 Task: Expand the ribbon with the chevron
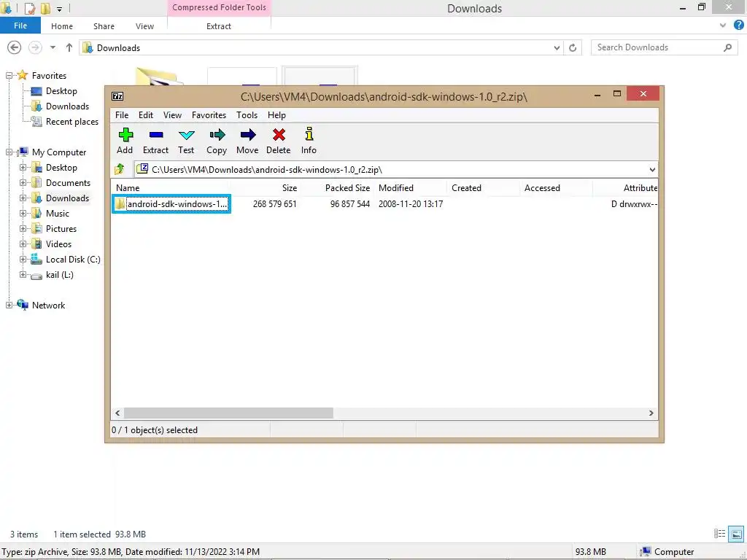point(723,26)
